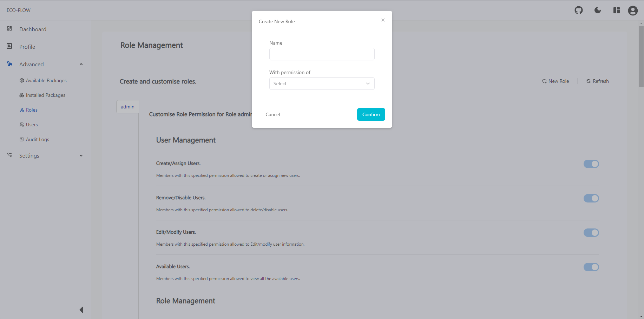Click the Available Users. label
This screenshot has width=644, height=319.
pyautogui.click(x=173, y=266)
